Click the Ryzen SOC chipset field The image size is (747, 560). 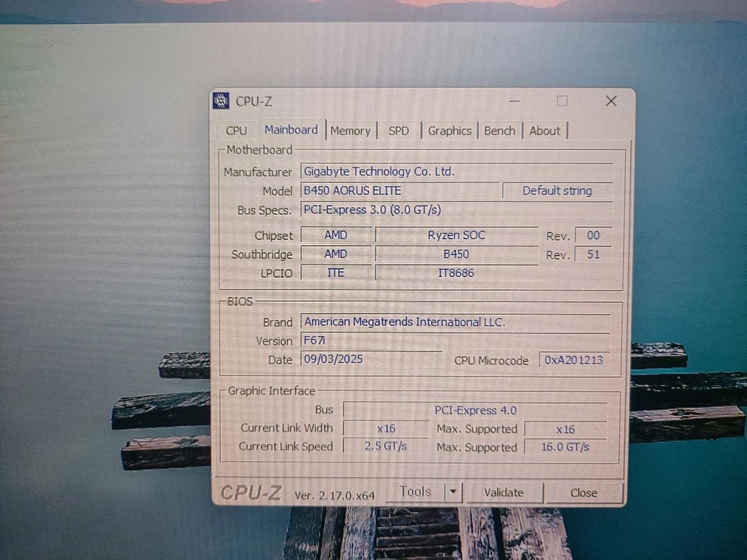click(456, 234)
